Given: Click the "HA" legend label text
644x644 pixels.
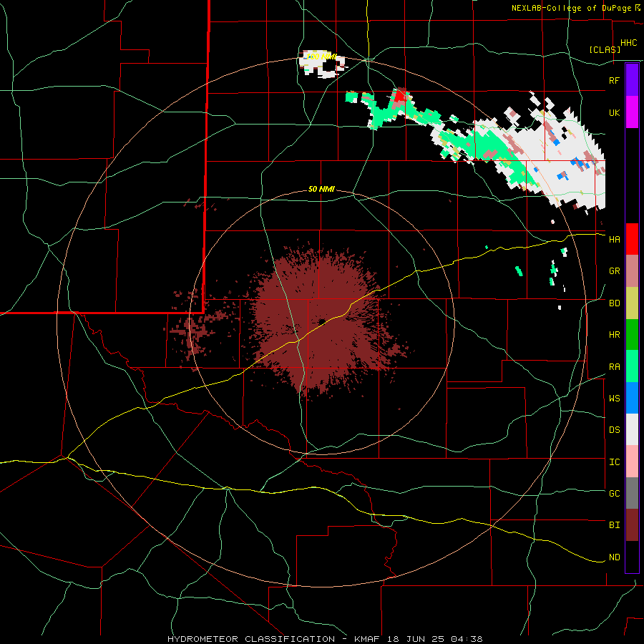Looking at the screenshot, I should point(614,239).
